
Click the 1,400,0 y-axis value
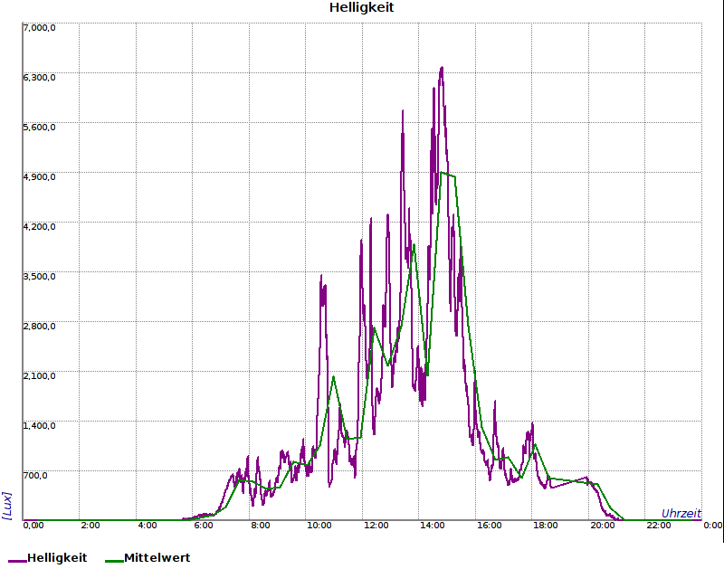point(39,425)
